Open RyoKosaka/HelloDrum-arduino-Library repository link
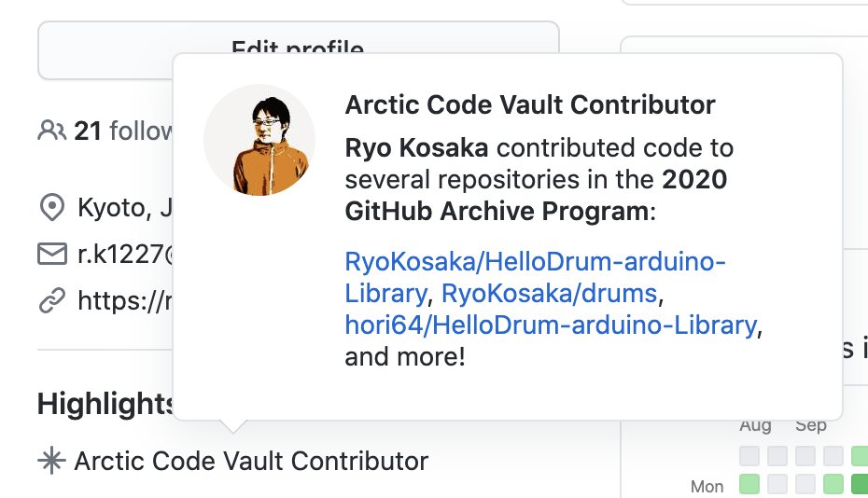868x498 pixels. click(535, 262)
